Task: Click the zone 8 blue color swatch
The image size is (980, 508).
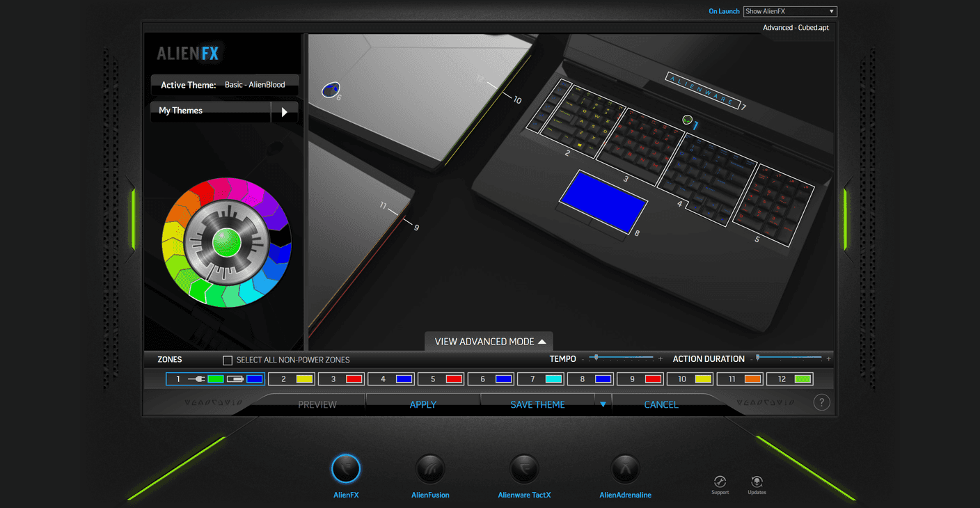Action: (x=603, y=379)
